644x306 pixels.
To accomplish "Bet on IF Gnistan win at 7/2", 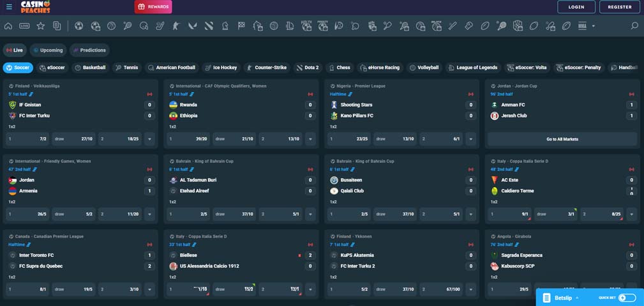I will (27, 139).
